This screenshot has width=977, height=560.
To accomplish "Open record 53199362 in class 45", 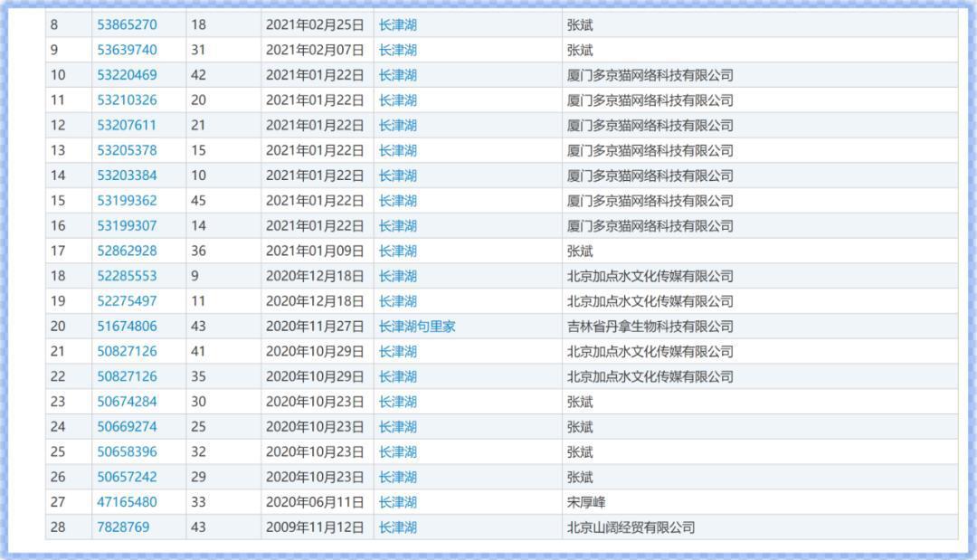I will pos(127,201).
